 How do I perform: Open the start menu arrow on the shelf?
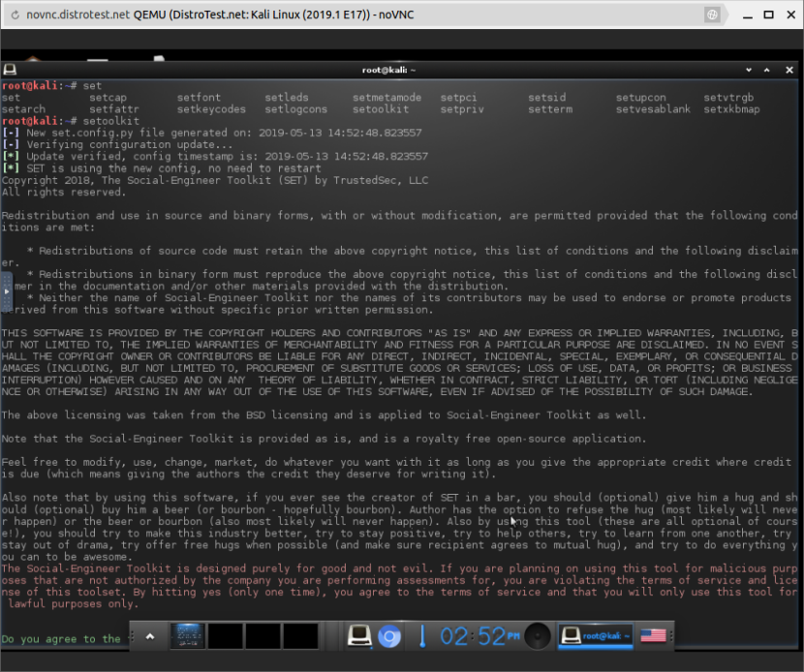(x=150, y=636)
